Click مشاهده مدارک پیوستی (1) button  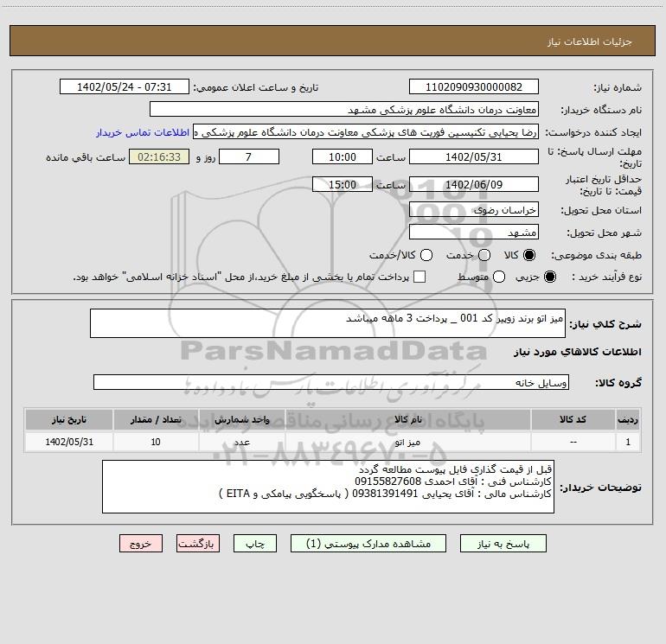pyautogui.click(x=368, y=544)
